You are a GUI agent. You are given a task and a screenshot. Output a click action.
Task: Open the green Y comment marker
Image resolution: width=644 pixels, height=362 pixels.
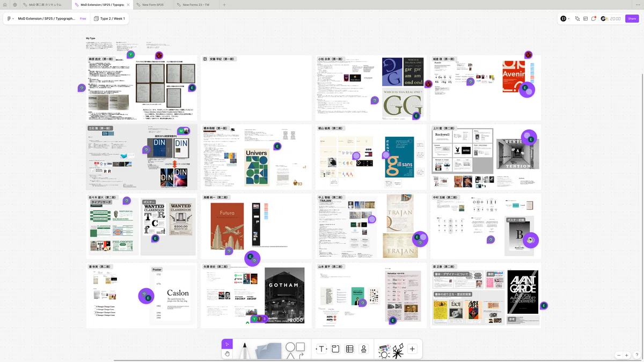click(130, 55)
